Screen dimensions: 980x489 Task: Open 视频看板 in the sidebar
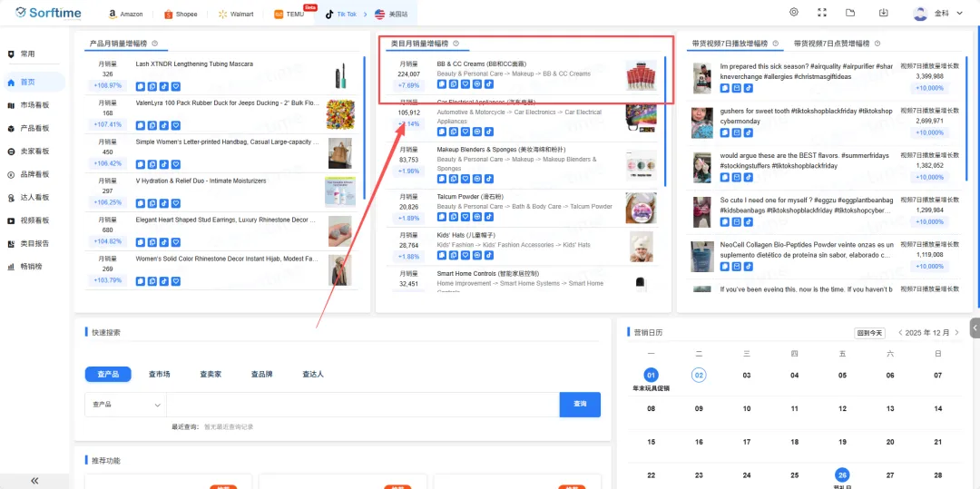(33, 220)
